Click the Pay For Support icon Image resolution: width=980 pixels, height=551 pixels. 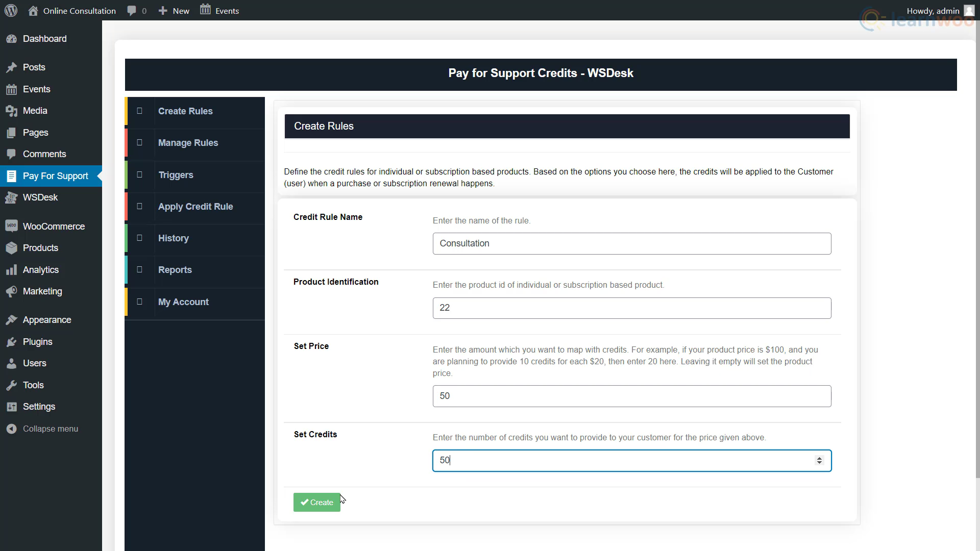(11, 176)
